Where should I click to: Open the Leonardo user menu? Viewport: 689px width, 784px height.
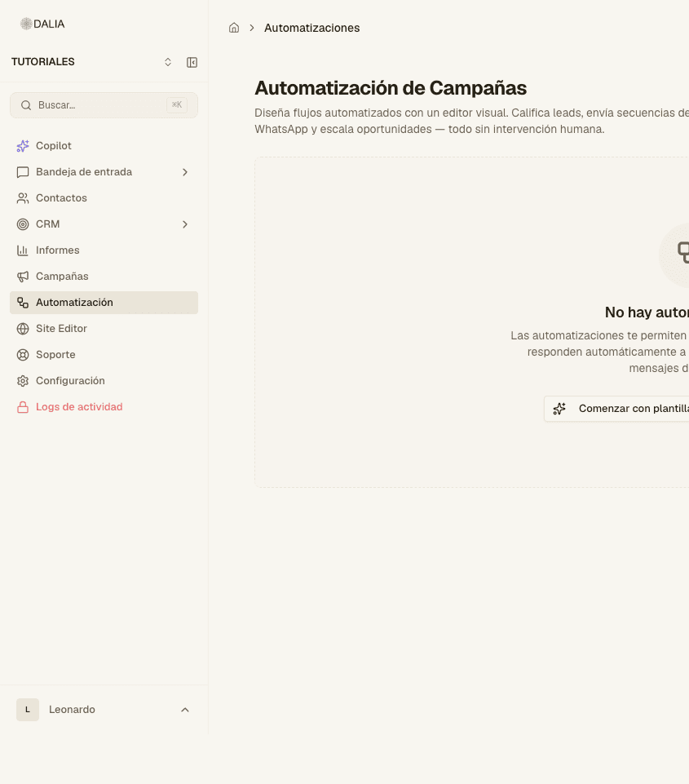(x=104, y=710)
